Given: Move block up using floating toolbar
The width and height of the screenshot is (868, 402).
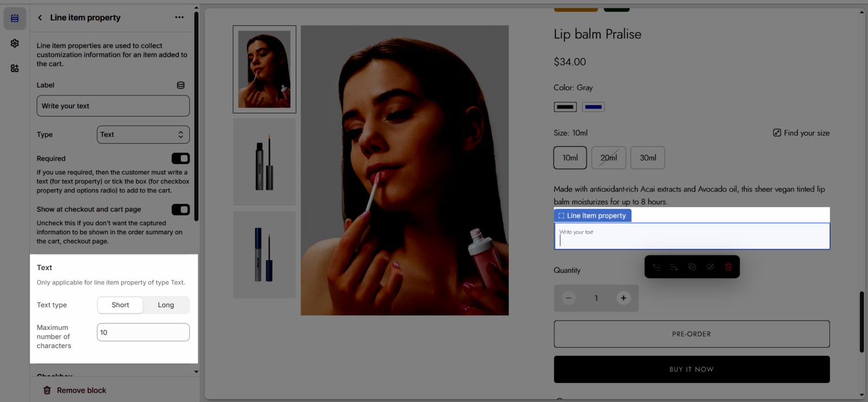Looking at the screenshot, I should pos(656,267).
